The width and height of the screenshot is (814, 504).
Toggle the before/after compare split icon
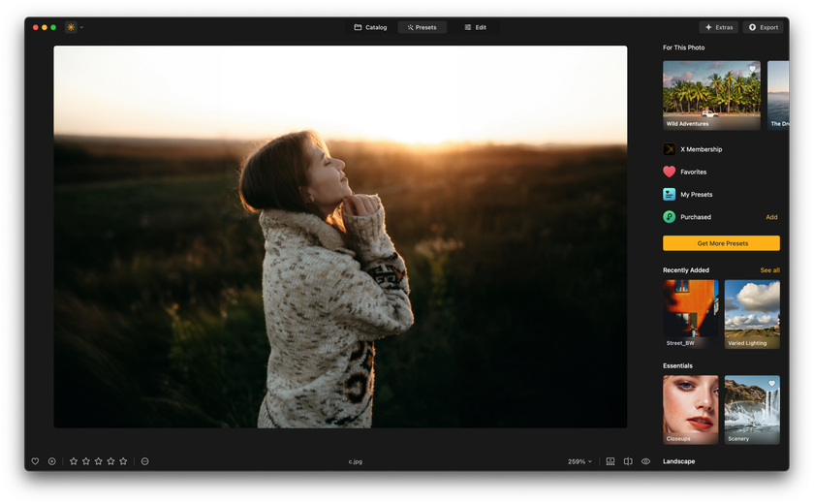tap(628, 461)
